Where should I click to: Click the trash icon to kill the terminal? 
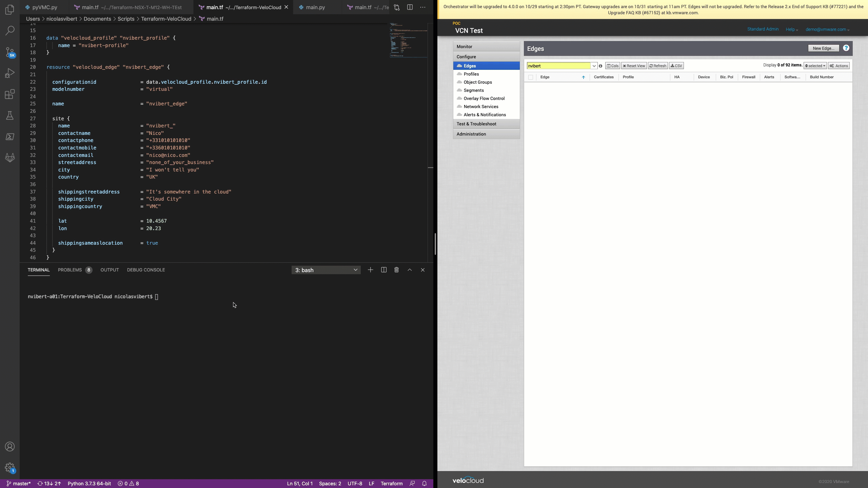pyautogui.click(x=396, y=270)
